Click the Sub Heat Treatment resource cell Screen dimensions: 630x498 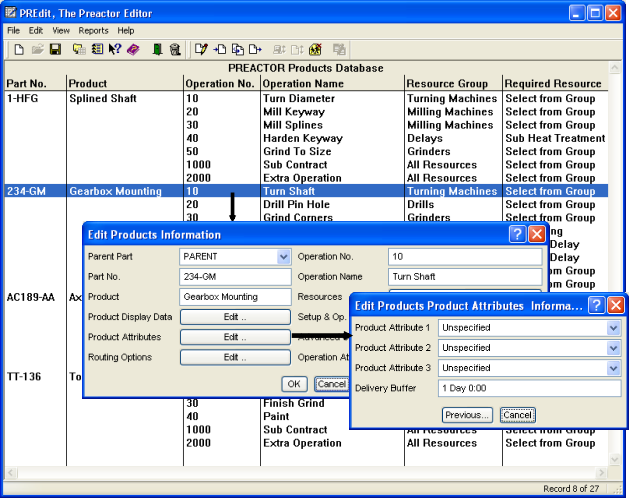[555, 138]
